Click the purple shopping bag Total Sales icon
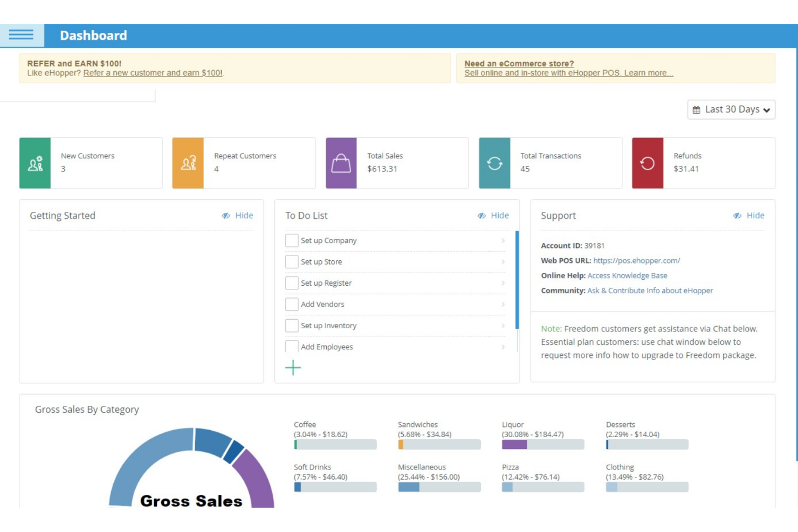 [x=341, y=162]
